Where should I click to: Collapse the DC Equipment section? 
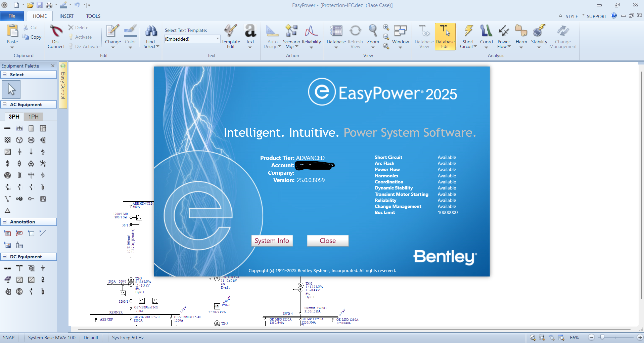pyautogui.click(x=5, y=257)
